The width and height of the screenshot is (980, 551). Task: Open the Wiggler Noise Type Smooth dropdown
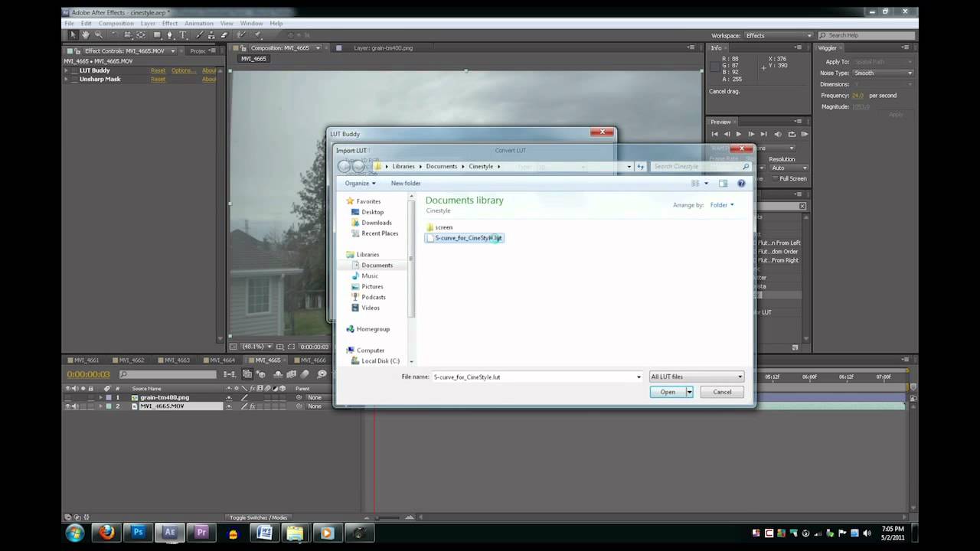click(883, 73)
